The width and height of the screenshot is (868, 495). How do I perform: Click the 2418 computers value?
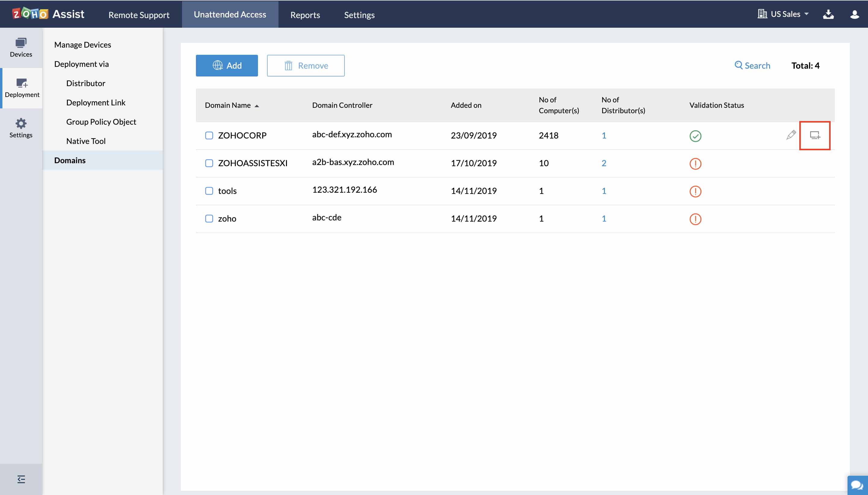coord(548,135)
